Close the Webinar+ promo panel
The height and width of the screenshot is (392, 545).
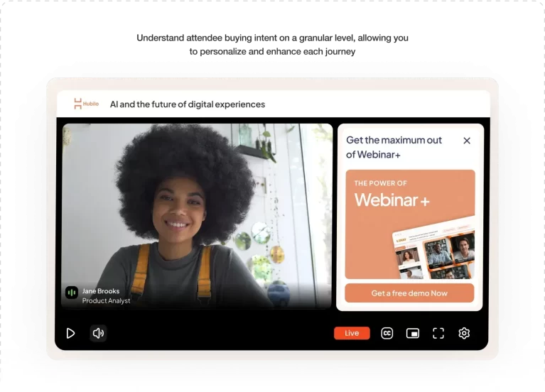tap(467, 141)
